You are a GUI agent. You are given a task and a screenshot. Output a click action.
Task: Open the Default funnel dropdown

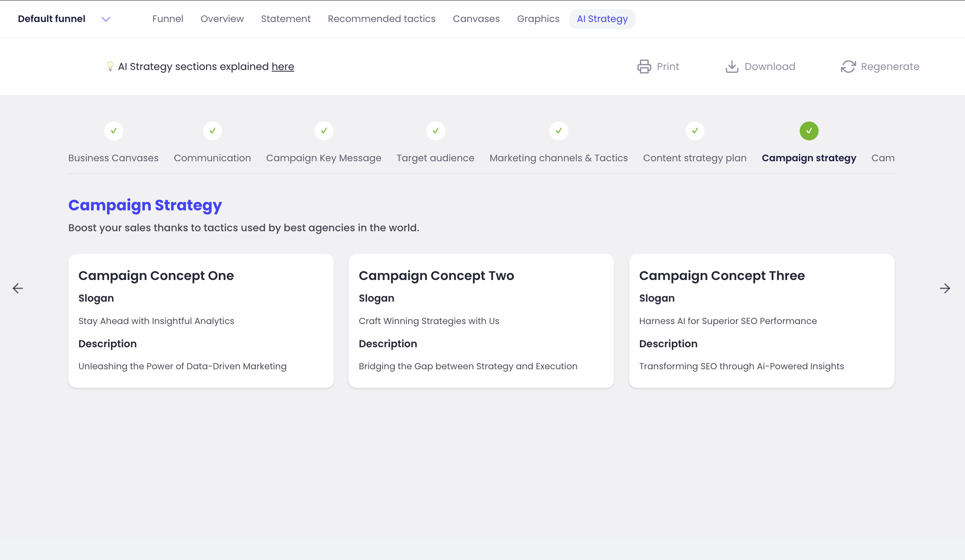click(x=105, y=19)
